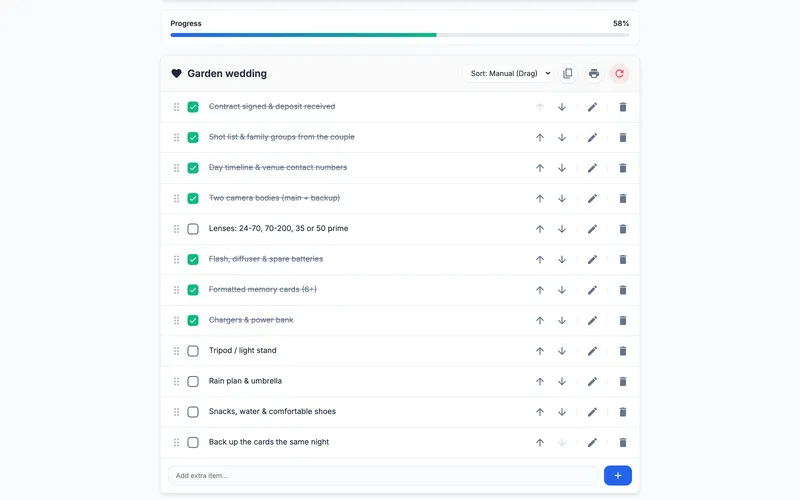This screenshot has height=500, width=800.
Task: Check Back up the cards the same night
Action: pos(193,442)
